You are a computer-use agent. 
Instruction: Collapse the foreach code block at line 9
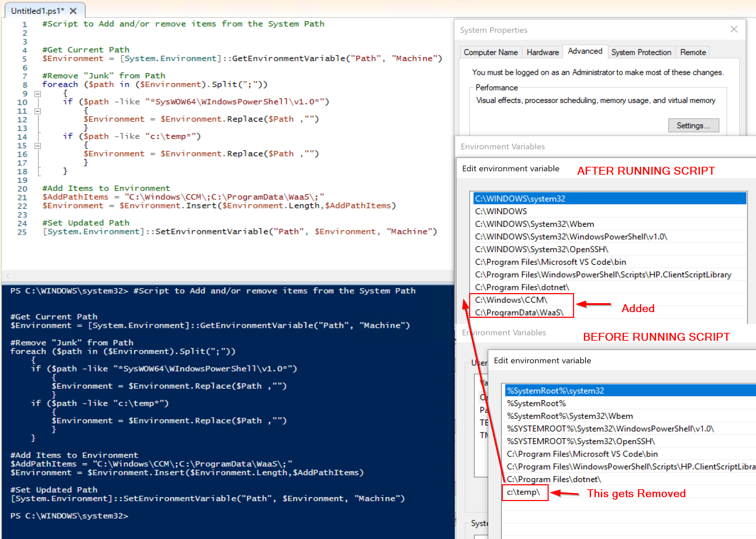(x=37, y=93)
